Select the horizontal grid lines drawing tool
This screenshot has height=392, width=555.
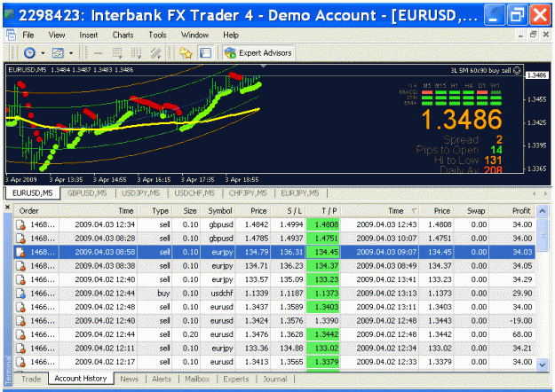[117, 53]
